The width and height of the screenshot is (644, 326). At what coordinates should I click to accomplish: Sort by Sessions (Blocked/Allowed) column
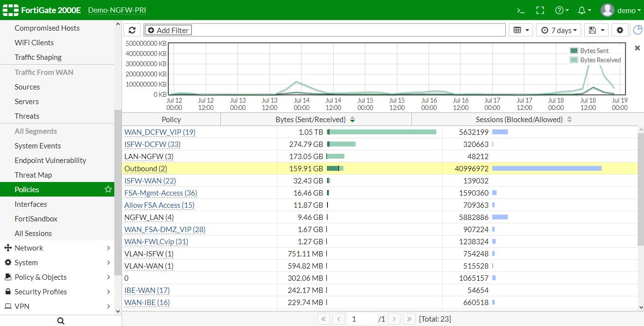point(524,119)
